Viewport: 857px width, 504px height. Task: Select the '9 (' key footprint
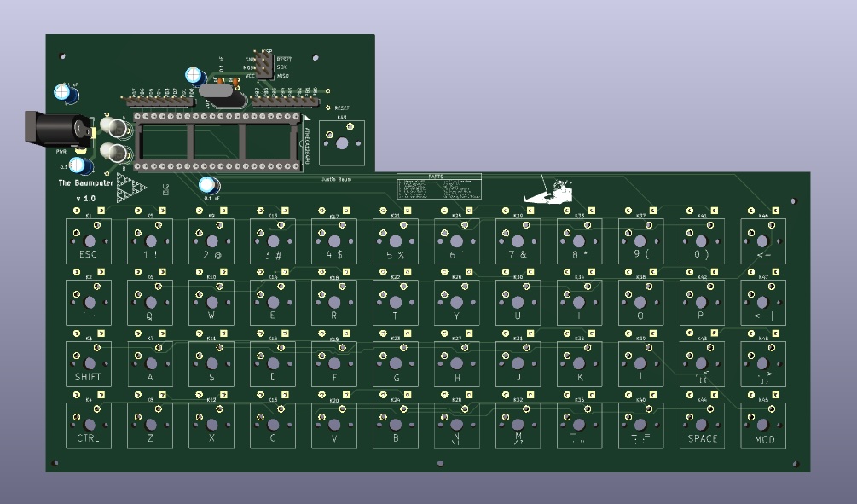coord(640,241)
